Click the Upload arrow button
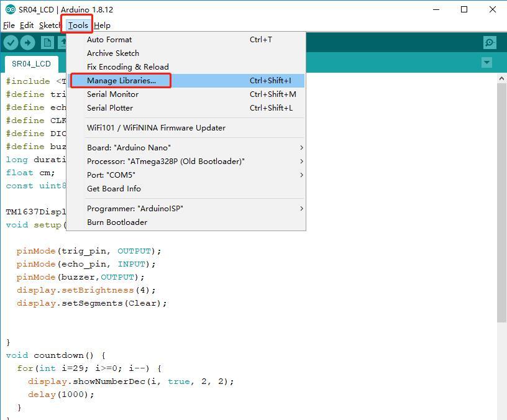Image resolution: width=507 pixels, height=420 pixels. 27,42
